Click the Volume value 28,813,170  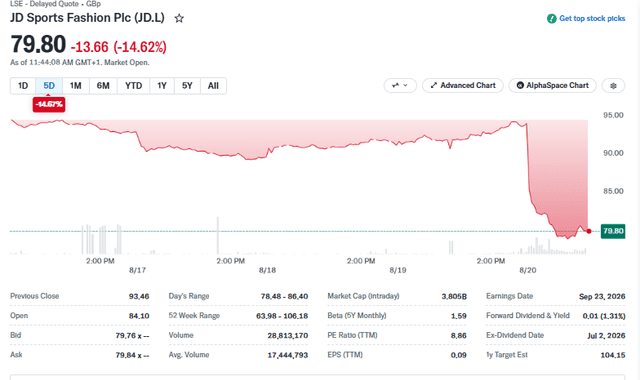click(288, 336)
